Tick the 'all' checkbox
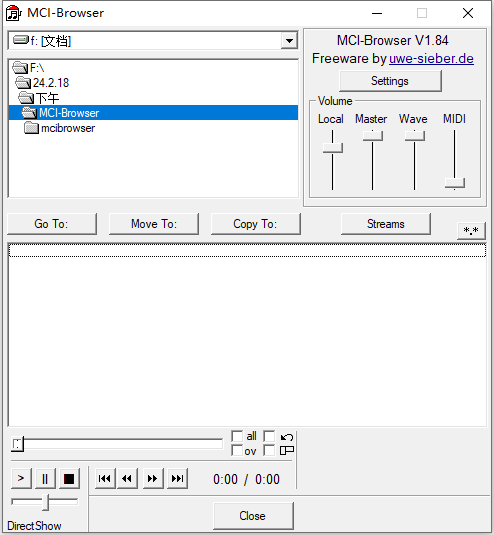Viewport: 494px width, 535px height. [x=237, y=436]
